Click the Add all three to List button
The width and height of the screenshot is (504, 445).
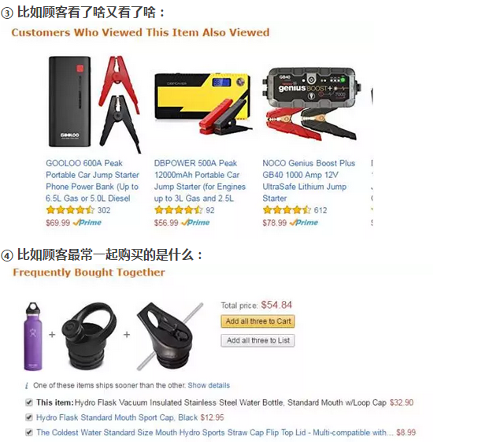[258, 340]
